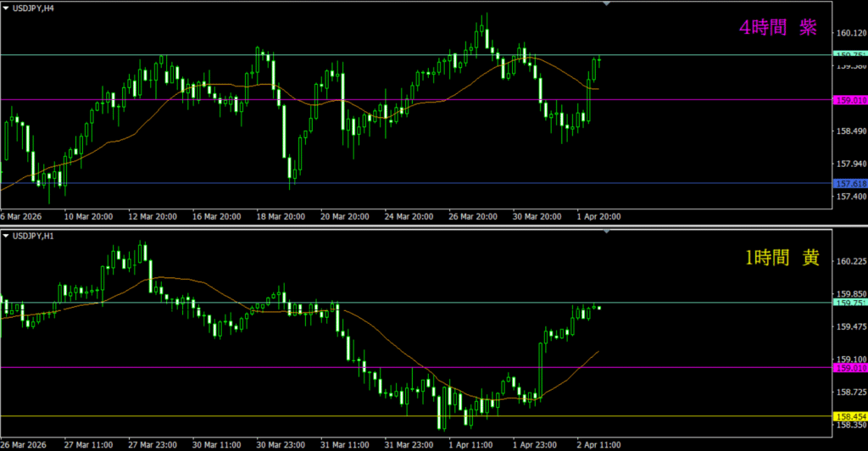868x451 pixels.
Task: Click the USDJPY,H1 chart title text
Action: [36, 236]
